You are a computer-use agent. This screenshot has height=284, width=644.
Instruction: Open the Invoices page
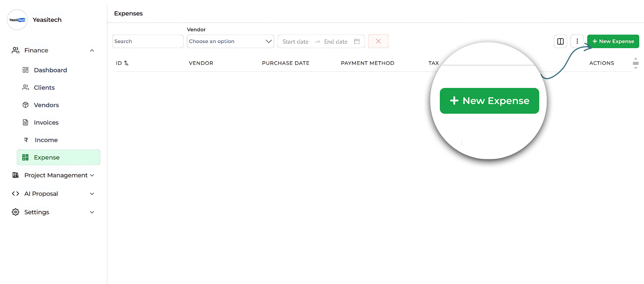point(46,123)
